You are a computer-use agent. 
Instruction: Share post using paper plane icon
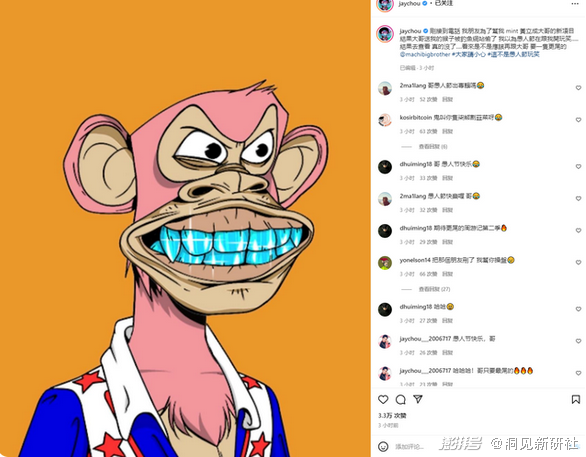pos(418,399)
